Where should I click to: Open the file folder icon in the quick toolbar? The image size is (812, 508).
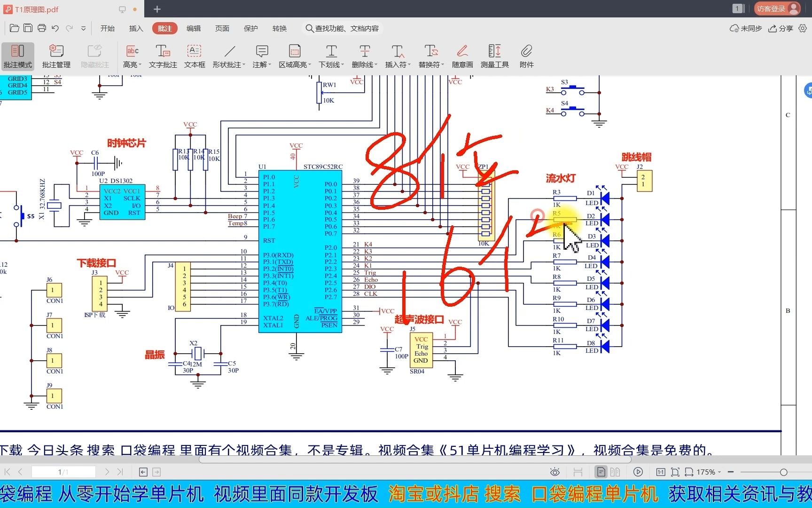(14, 28)
